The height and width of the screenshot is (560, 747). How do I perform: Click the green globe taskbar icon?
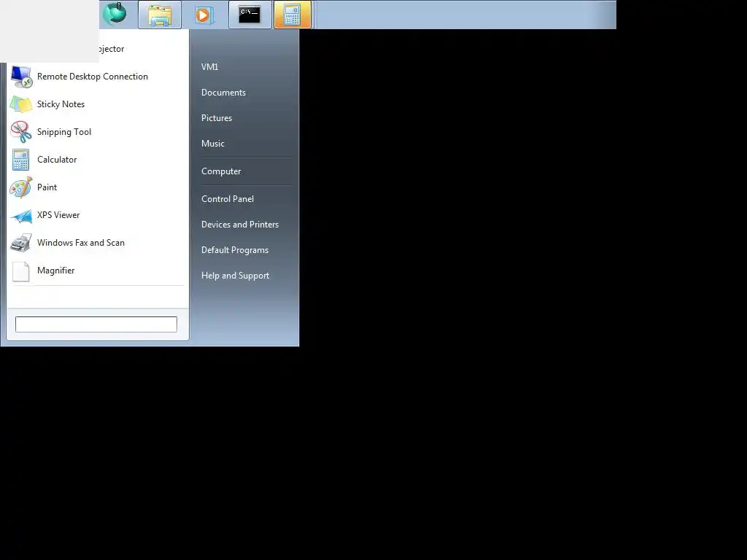point(115,14)
